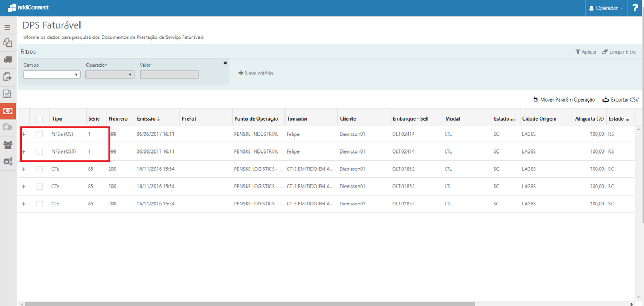Click the help question mark icon
This screenshot has width=644, height=306.
point(635,8)
